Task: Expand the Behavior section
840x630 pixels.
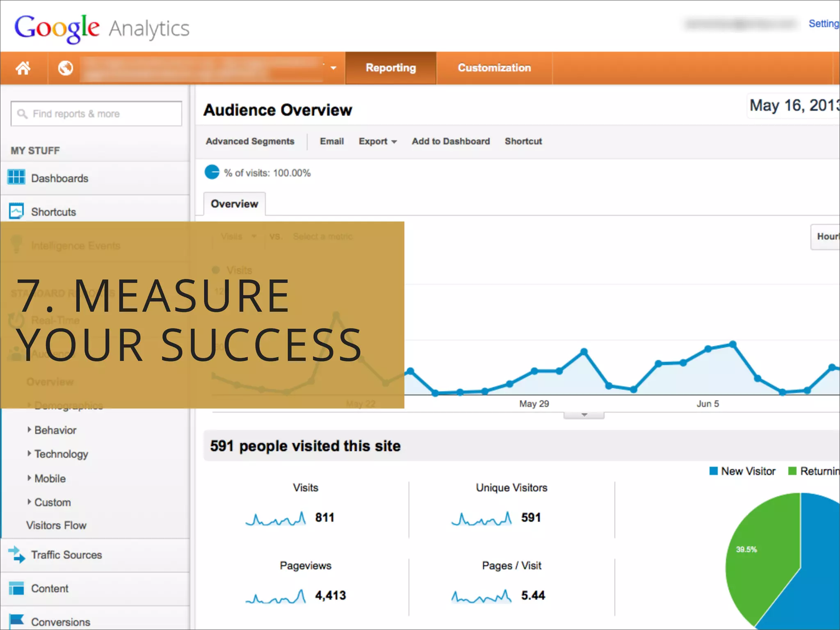Action: click(55, 430)
